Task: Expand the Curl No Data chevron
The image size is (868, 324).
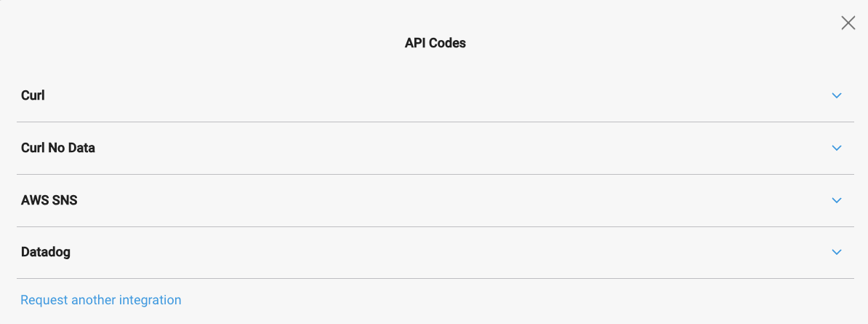Action: pos(837,148)
